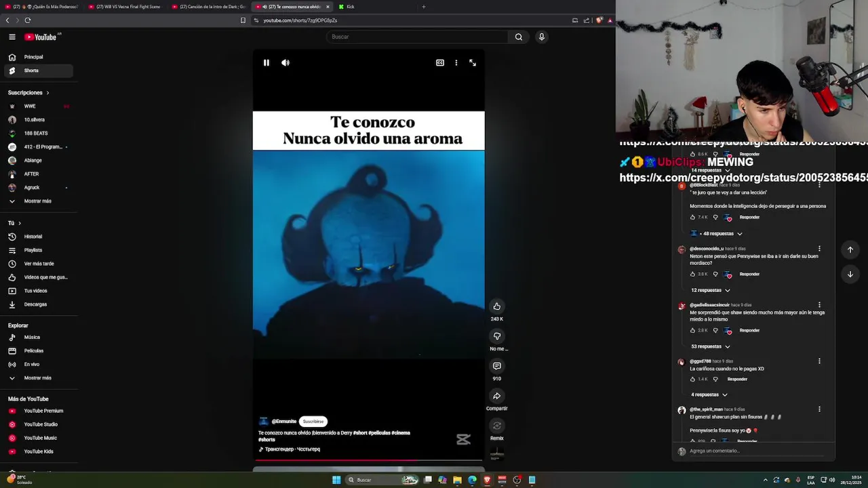
Task: Select Shorts in the sidebar
Action: pos(39,70)
